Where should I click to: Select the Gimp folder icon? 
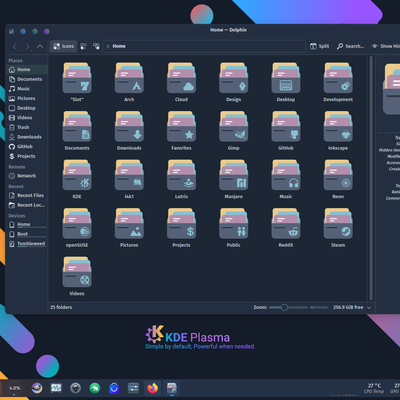[234, 127]
